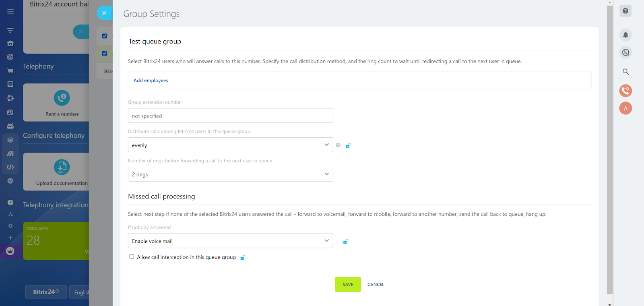
Task: Click the Rent a number phone icon
Action: (62, 98)
